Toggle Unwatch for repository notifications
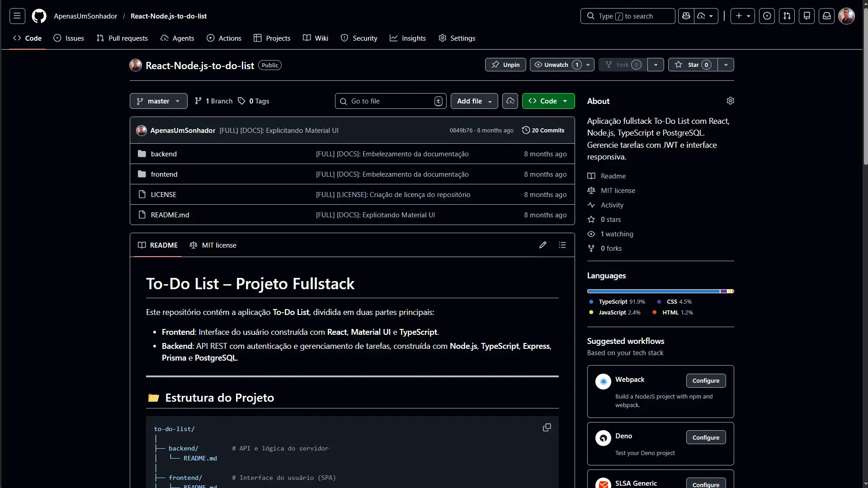 point(556,65)
